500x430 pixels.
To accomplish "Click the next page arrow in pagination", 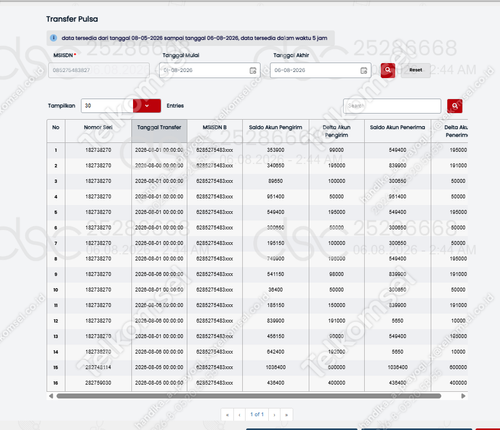I will [274, 415].
